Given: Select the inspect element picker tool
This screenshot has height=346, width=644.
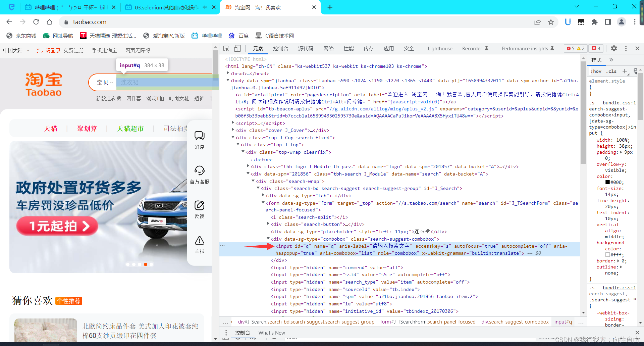Looking at the screenshot, I should pyautogui.click(x=226, y=49).
